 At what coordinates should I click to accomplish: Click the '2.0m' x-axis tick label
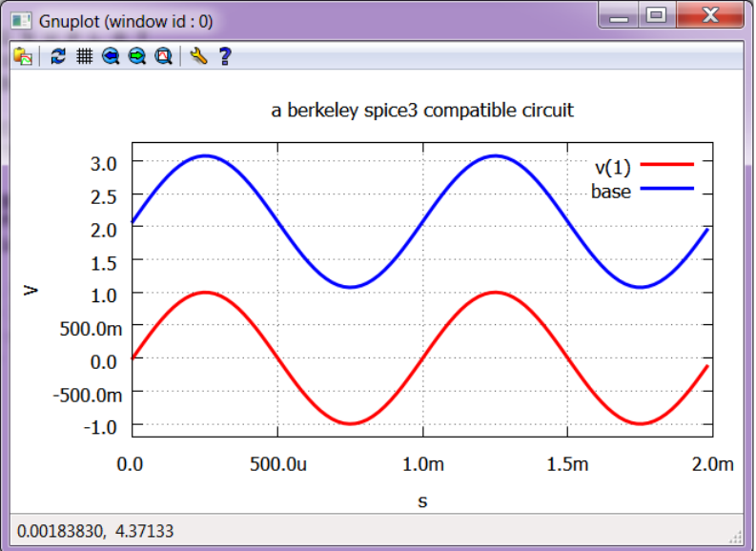pos(712,464)
